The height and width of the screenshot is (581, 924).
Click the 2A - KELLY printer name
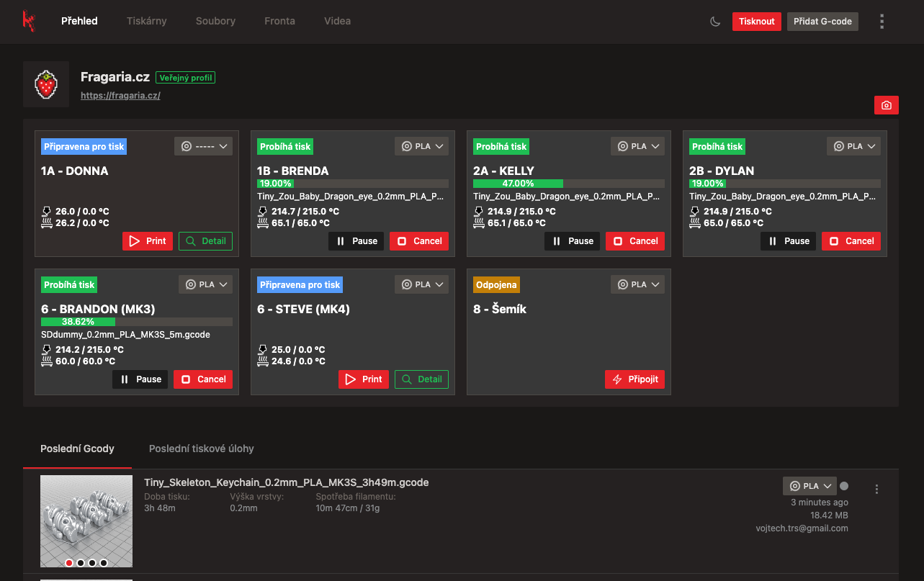pyautogui.click(x=504, y=171)
